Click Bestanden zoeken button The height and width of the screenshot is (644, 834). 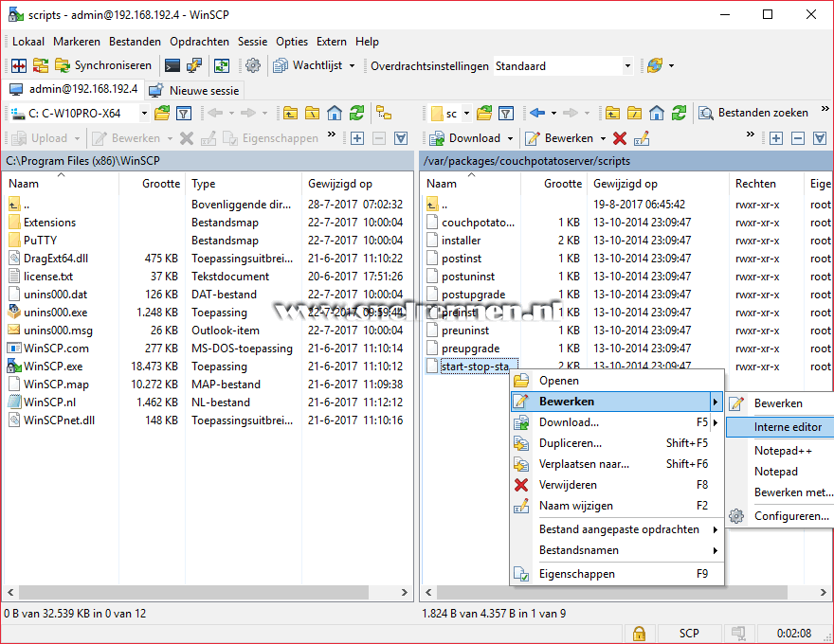753,113
